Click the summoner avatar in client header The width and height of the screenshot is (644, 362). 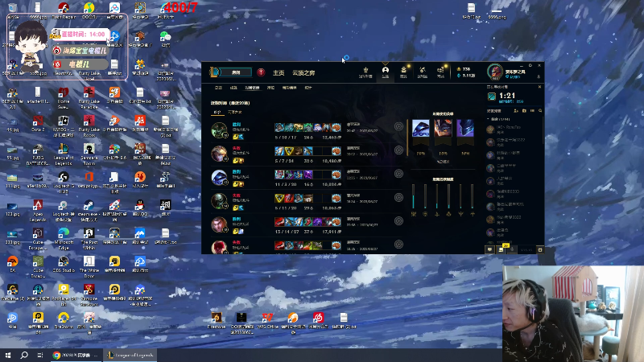495,72
